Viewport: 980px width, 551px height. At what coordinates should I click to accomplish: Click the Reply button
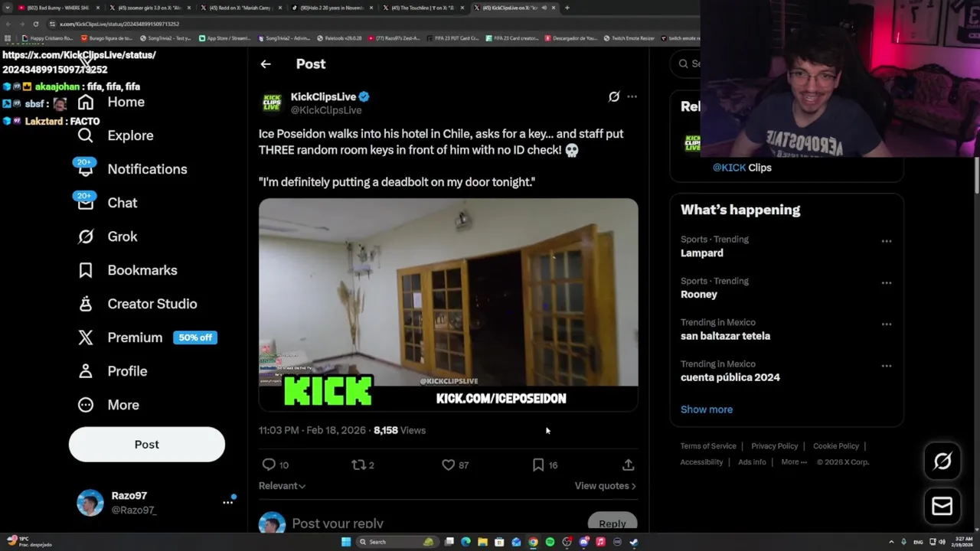point(612,523)
